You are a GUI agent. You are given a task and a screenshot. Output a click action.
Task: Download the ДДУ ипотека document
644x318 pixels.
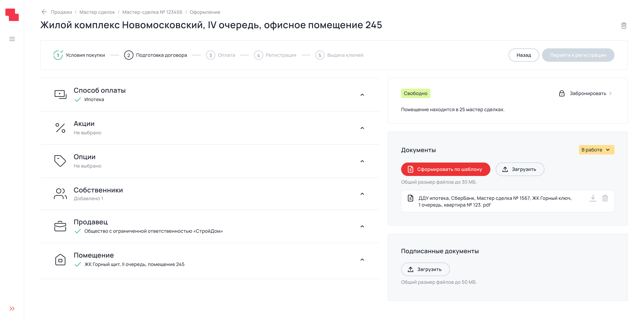pyautogui.click(x=593, y=198)
